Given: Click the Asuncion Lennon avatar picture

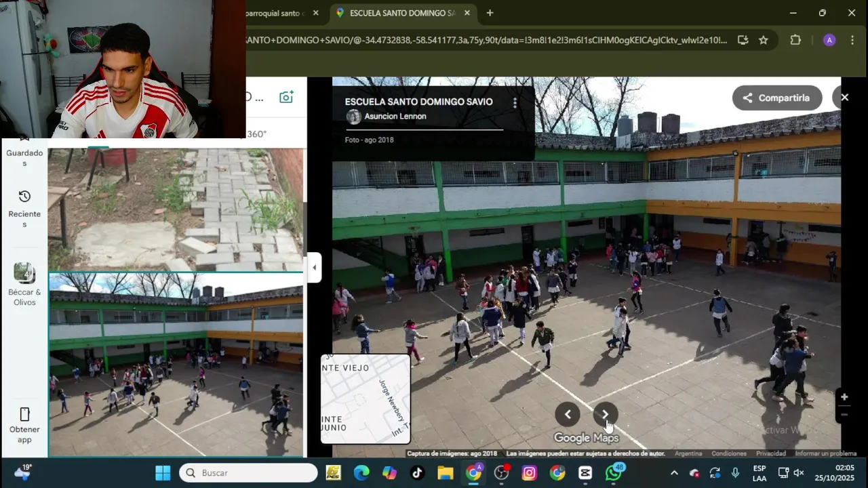Looking at the screenshot, I should coord(354,117).
